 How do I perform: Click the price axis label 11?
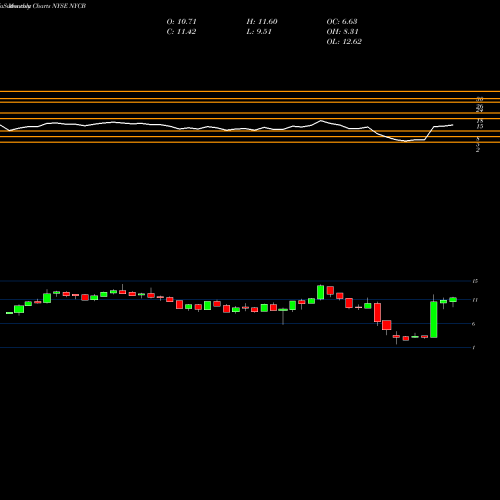[x=475, y=300]
